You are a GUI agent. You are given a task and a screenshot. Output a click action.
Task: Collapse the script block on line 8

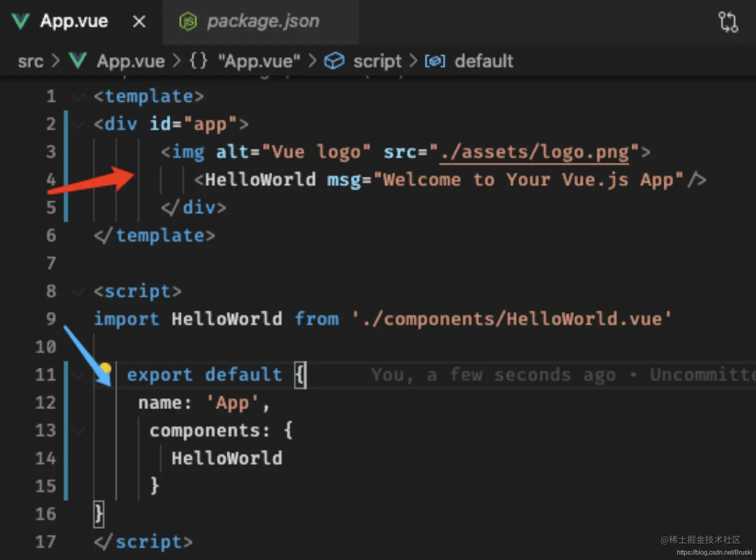[x=78, y=291]
